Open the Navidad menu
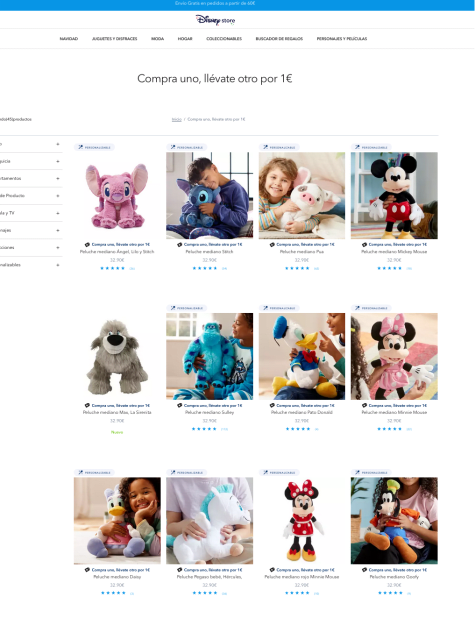 pyautogui.click(x=69, y=39)
